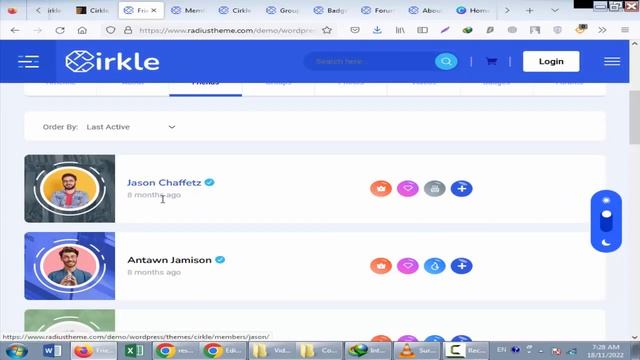Go to Firefox home page icon

[x=82, y=30]
